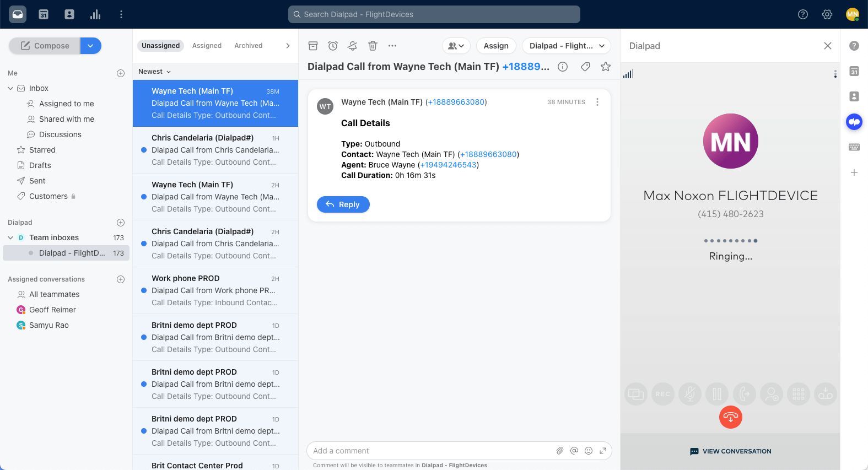Add a tag with the tag icon
868x470 pixels.
click(585, 67)
